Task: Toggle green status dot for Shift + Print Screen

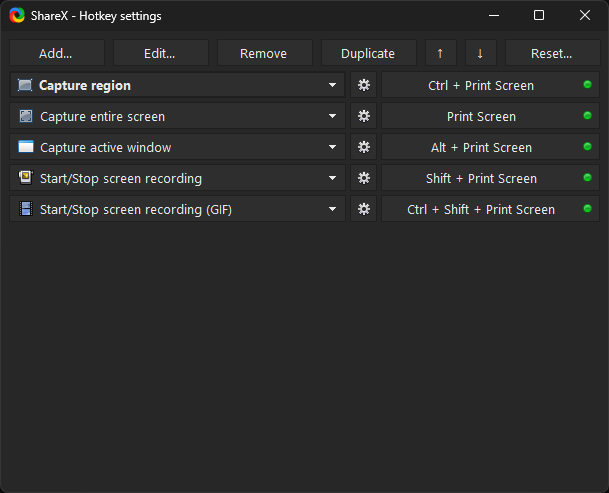Action: click(x=587, y=178)
